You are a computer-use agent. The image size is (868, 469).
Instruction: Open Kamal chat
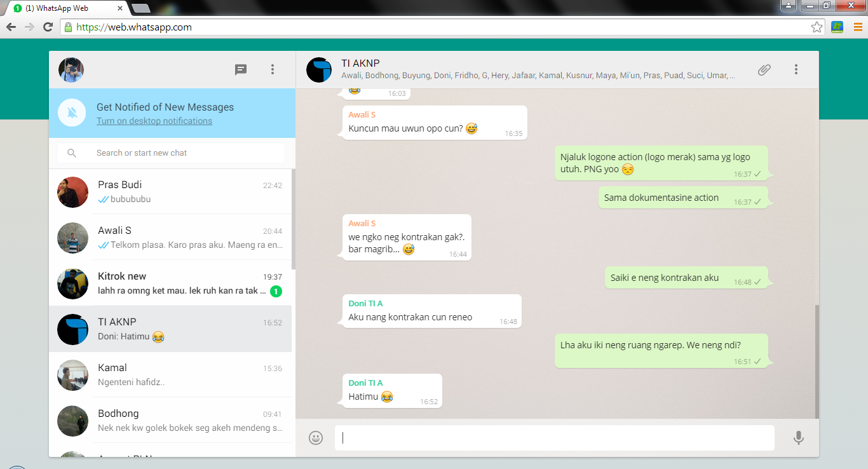point(170,374)
